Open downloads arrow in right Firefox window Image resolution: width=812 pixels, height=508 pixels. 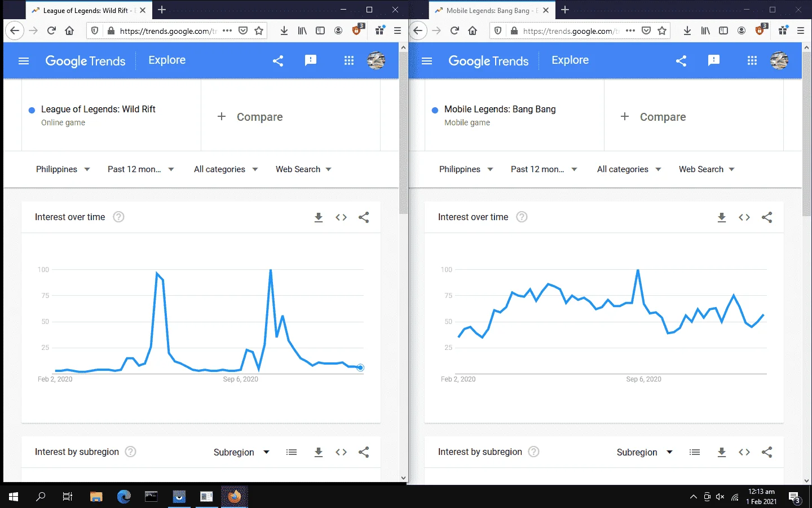click(x=687, y=30)
